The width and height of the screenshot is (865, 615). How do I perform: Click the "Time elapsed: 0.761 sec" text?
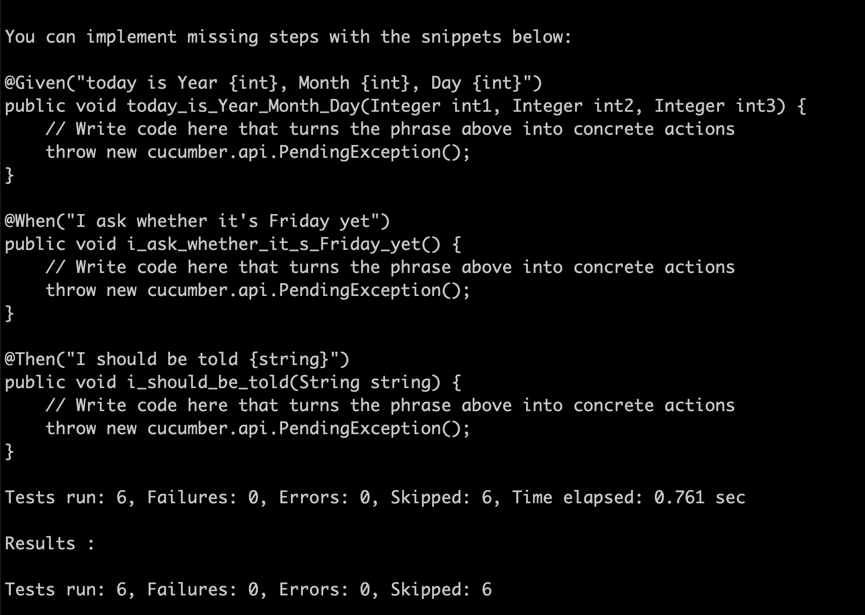click(628, 497)
